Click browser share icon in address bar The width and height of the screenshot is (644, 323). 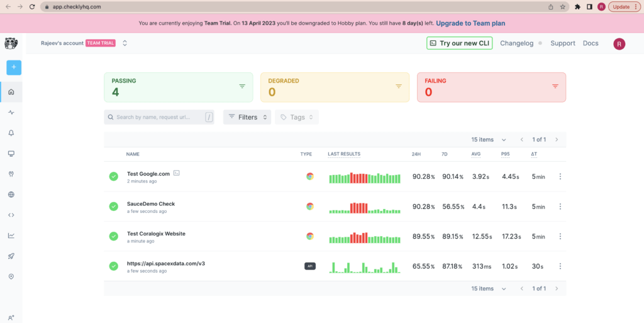(551, 6)
